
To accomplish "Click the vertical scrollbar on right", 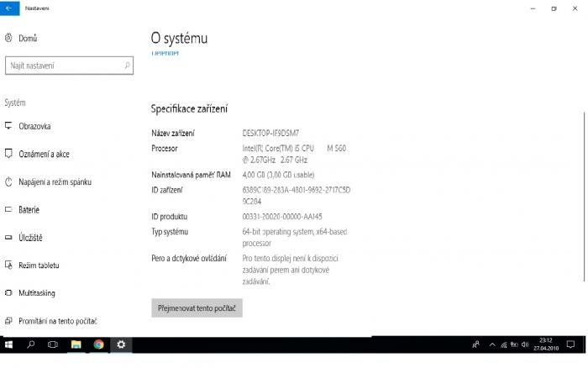I will pos(585,197).
